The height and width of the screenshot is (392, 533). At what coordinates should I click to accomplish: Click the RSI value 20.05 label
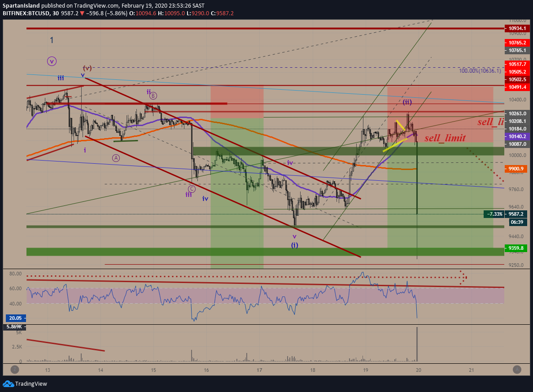pos(15,318)
